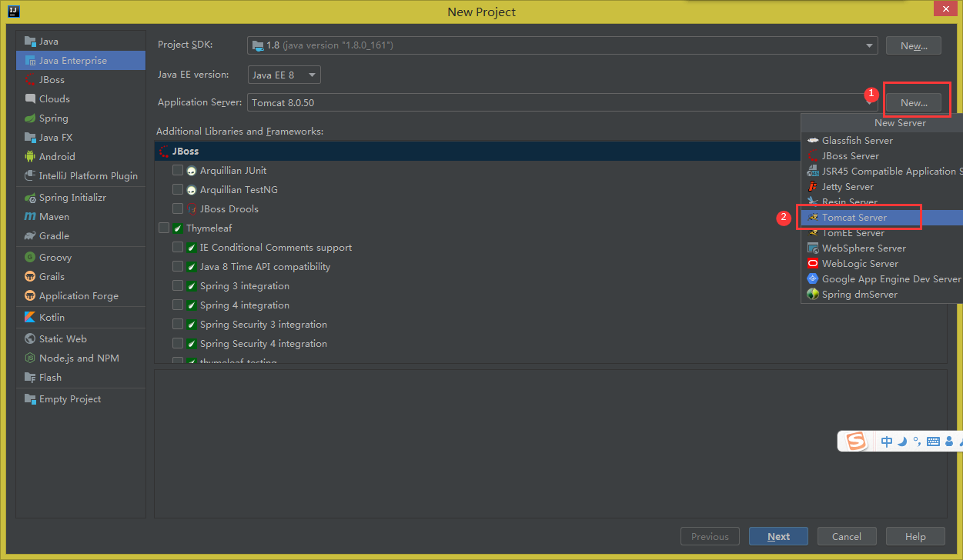Pick the IntelliJ Platform Plugin icon
Viewport: 963px width, 560px height.
30,176
